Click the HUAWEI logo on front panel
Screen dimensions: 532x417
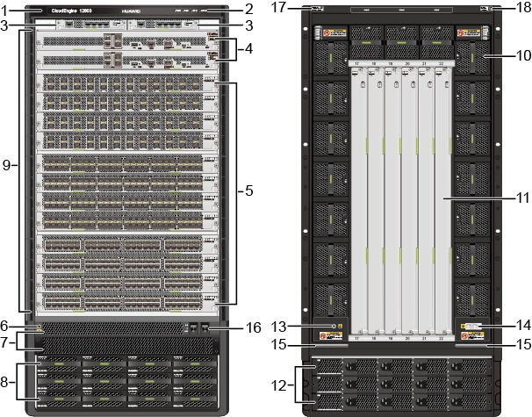click(131, 11)
